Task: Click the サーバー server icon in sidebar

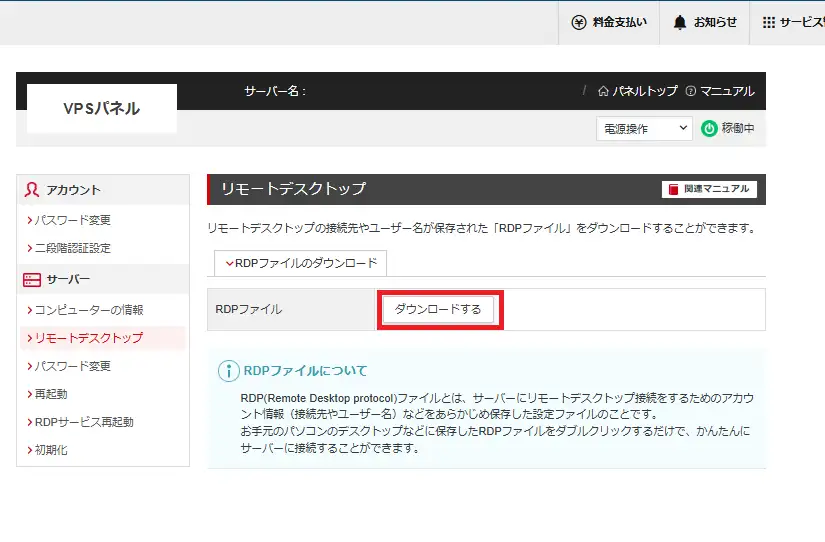Action: [32, 279]
